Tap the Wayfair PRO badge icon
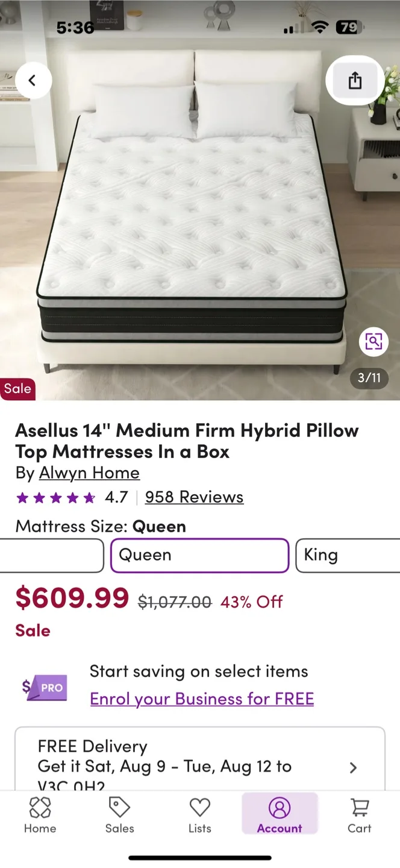 [42, 687]
